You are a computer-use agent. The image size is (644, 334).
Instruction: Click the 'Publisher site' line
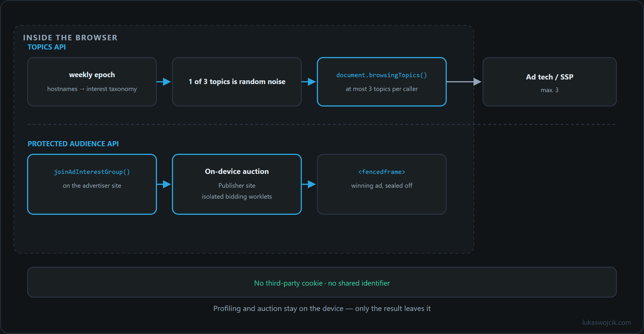237,186
